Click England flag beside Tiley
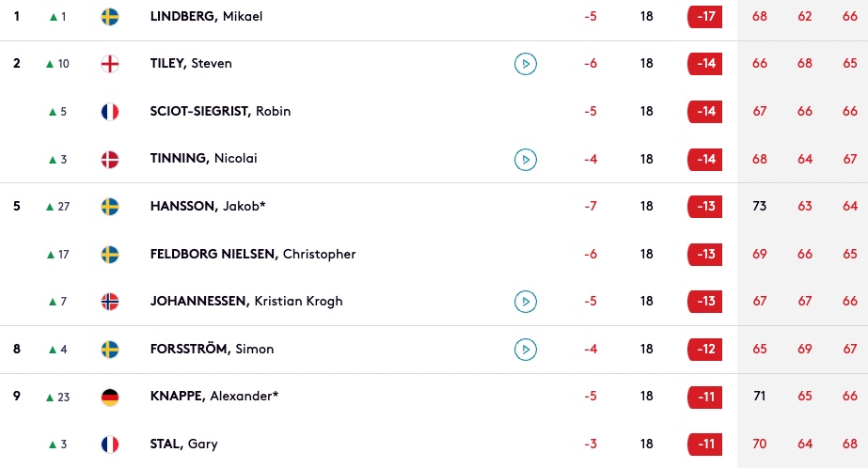Viewport: 868px width, 468px height. (110, 64)
